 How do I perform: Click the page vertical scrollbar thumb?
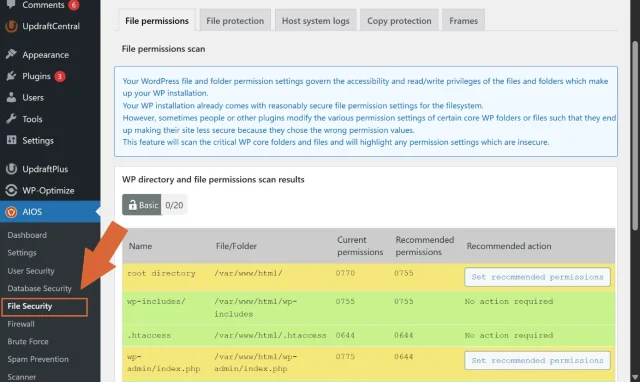(x=635, y=135)
